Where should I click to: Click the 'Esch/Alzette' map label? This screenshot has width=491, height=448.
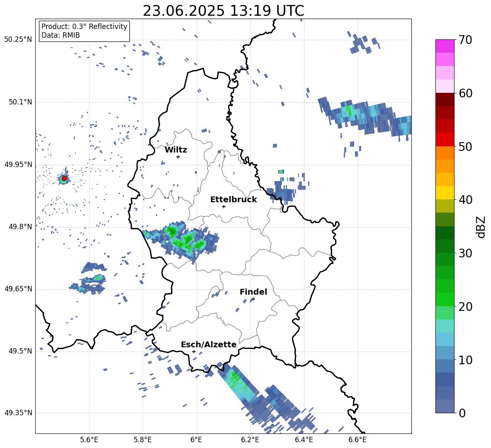209,344
